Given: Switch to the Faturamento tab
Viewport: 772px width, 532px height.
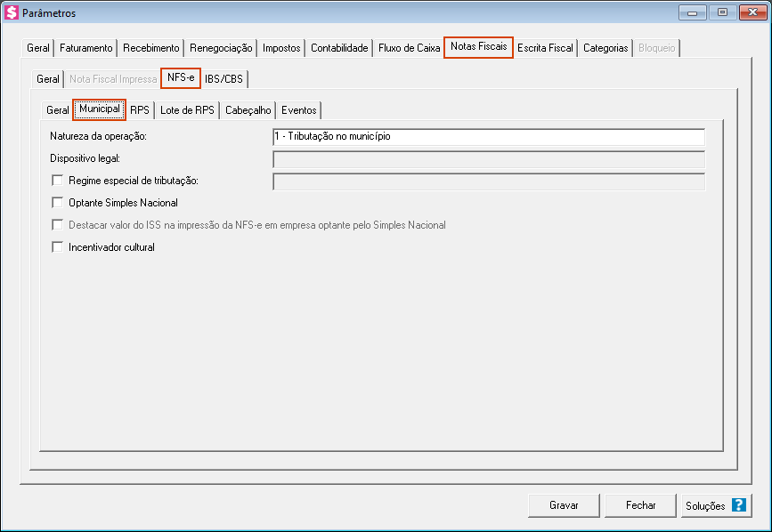Looking at the screenshot, I should click(86, 48).
